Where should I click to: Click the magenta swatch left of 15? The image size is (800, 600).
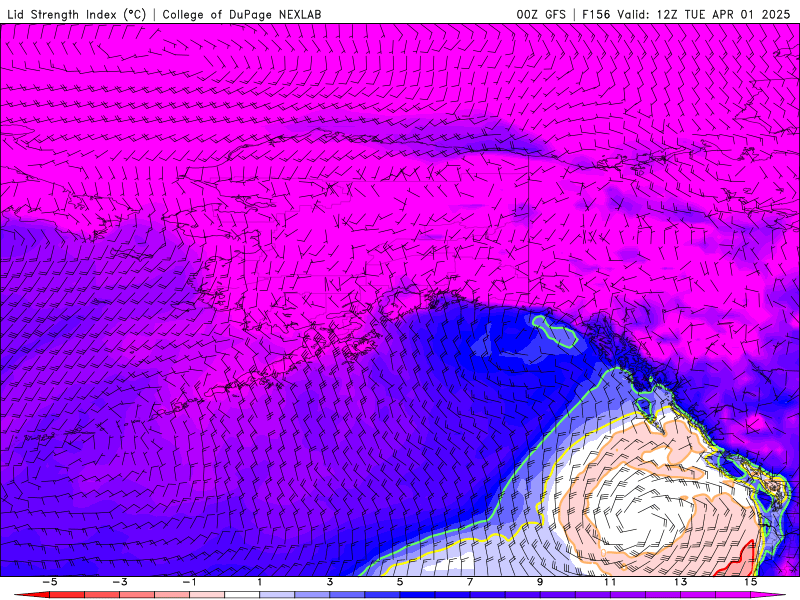click(733, 595)
